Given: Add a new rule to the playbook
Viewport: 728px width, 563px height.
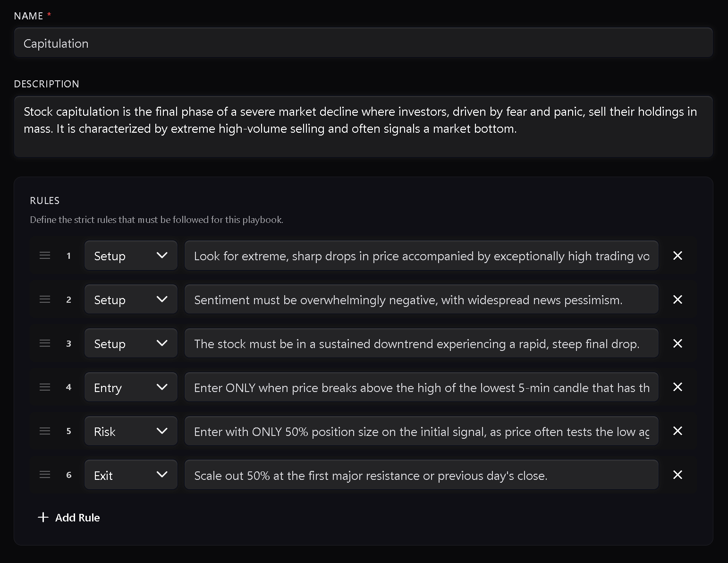Looking at the screenshot, I should 69,518.
